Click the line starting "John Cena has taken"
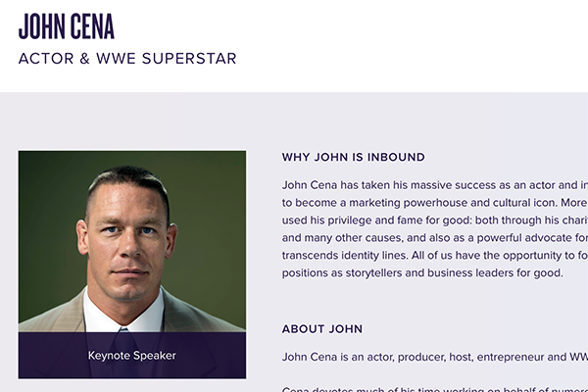The height and width of the screenshot is (392, 588). pyautogui.click(x=431, y=184)
